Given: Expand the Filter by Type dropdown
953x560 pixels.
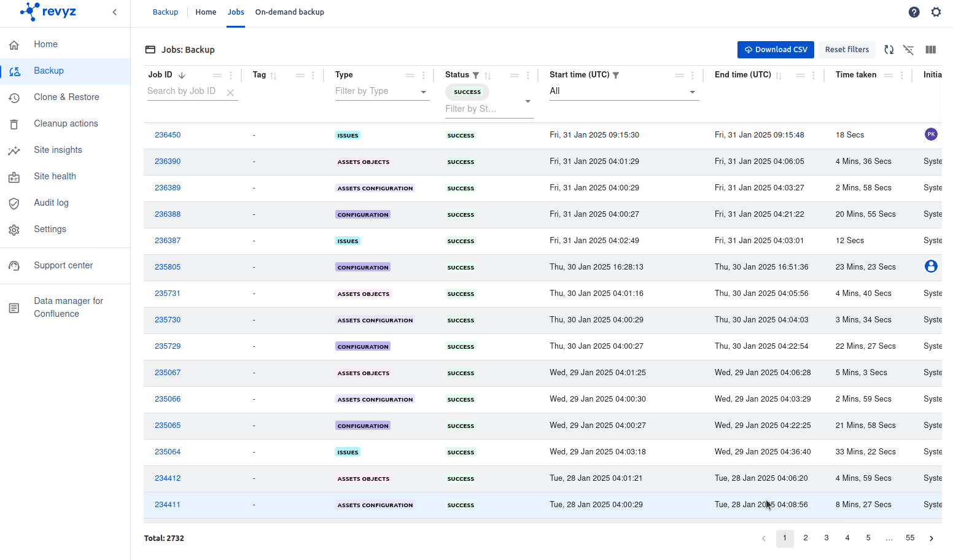Looking at the screenshot, I should (x=423, y=92).
